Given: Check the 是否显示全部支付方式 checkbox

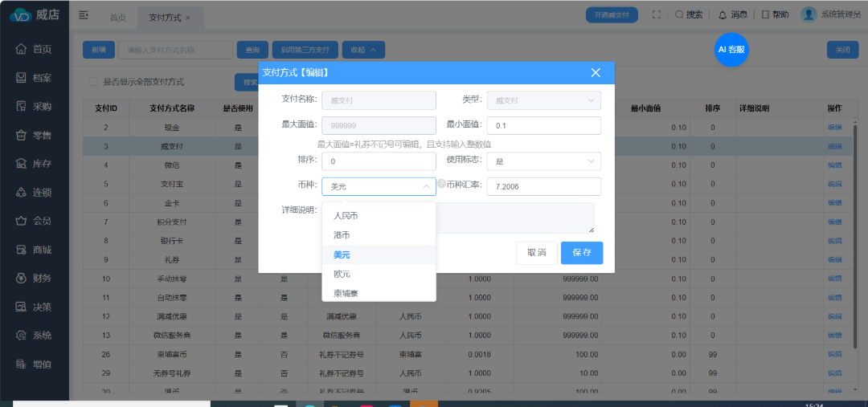Looking at the screenshot, I should [94, 82].
